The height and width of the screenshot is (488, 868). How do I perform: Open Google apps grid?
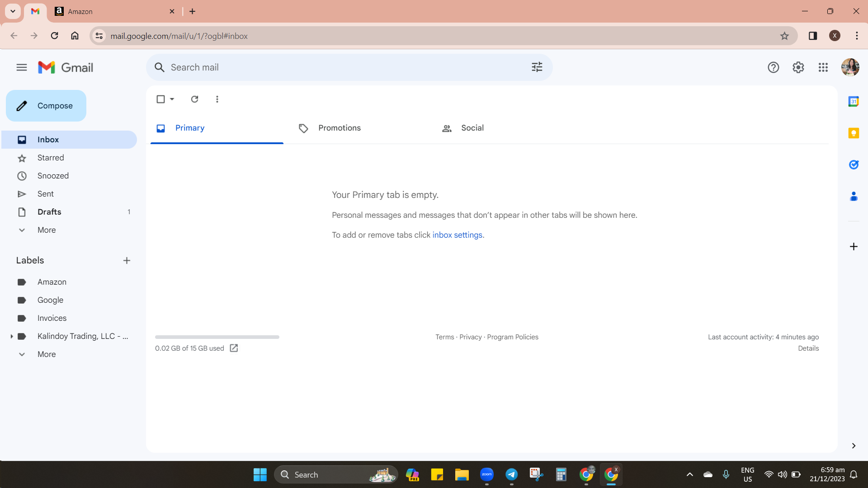[823, 67]
